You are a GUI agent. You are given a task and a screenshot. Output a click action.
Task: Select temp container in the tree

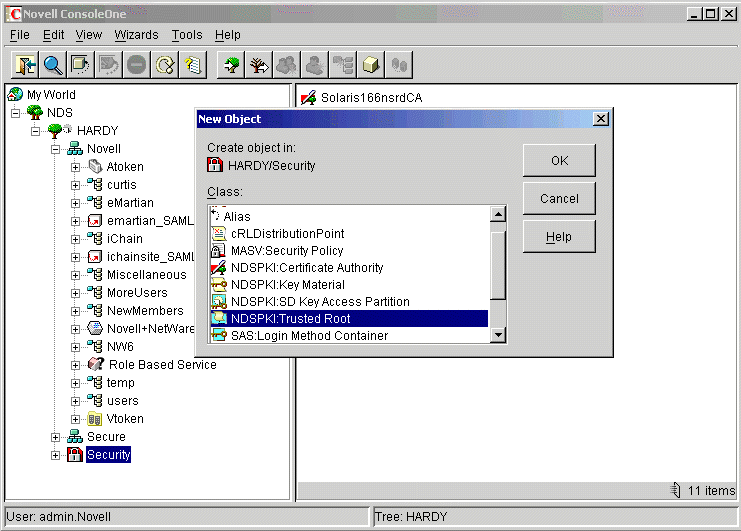121,383
